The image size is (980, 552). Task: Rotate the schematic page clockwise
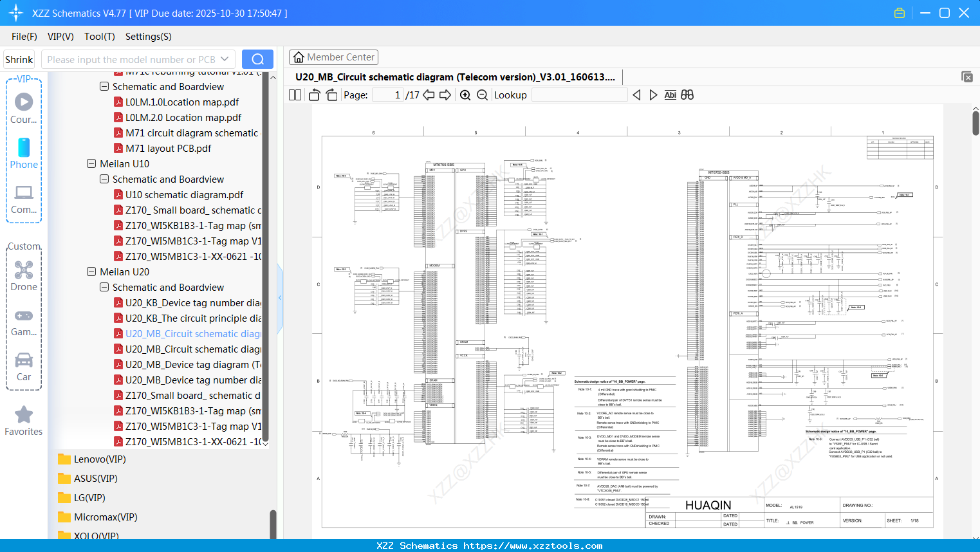tap(331, 95)
